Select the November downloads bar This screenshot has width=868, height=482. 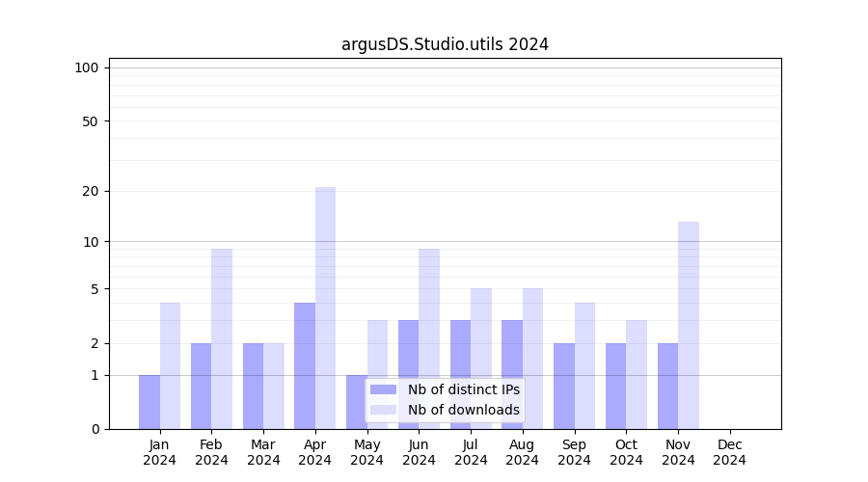[689, 326]
